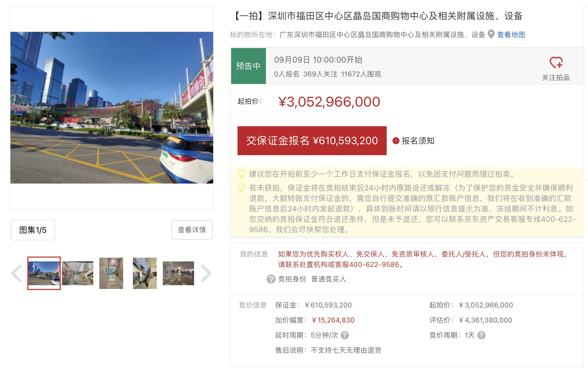Open 查看地图 link
This screenshot has width=588, height=370.
point(511,35)
